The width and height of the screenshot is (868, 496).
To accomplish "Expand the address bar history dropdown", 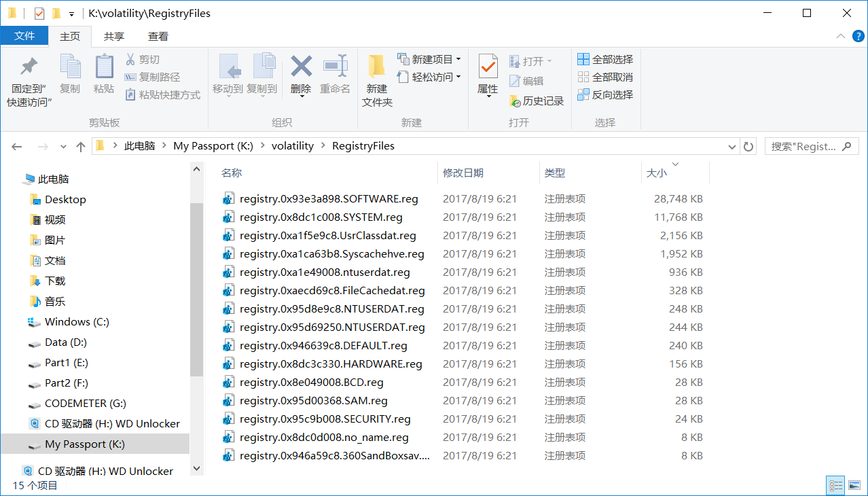I will (731, 146).
